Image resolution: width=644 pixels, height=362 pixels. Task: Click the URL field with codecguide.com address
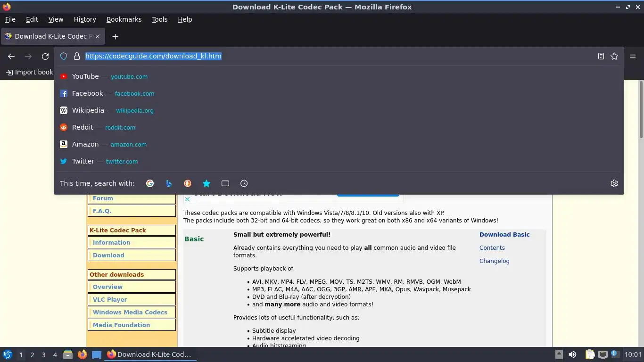339,56
